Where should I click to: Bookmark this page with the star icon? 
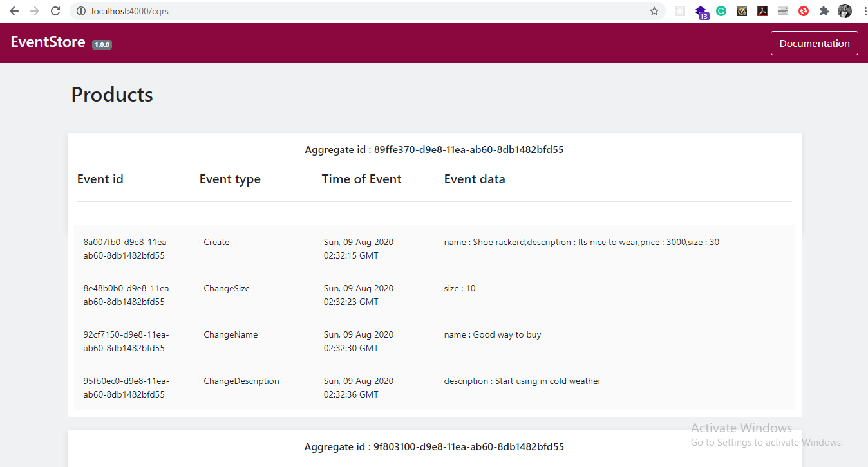click(654, 11)
